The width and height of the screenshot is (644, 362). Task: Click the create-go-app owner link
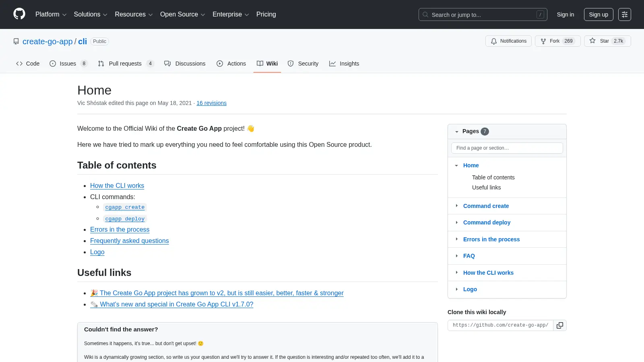coord(47,41)
